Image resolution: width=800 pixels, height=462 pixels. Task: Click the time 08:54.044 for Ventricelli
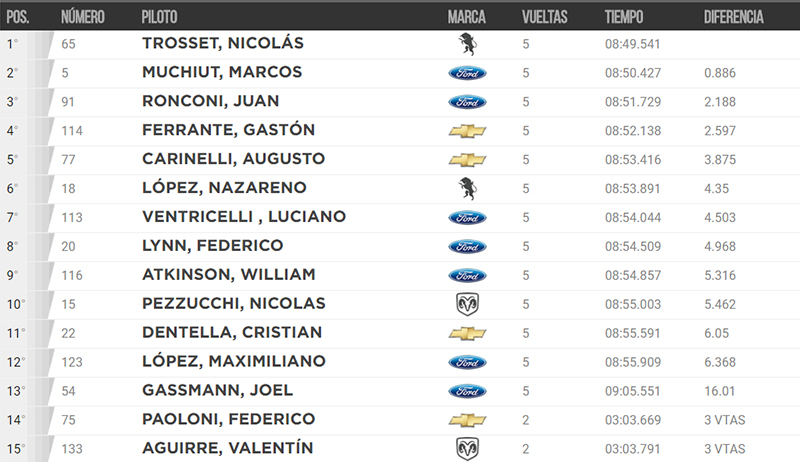click(633, 218)
